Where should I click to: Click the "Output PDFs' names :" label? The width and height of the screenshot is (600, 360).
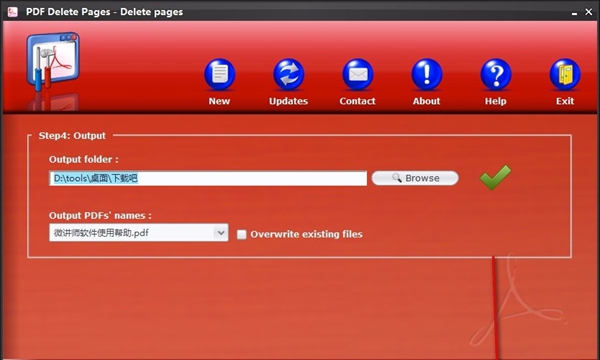click(100, 215)
